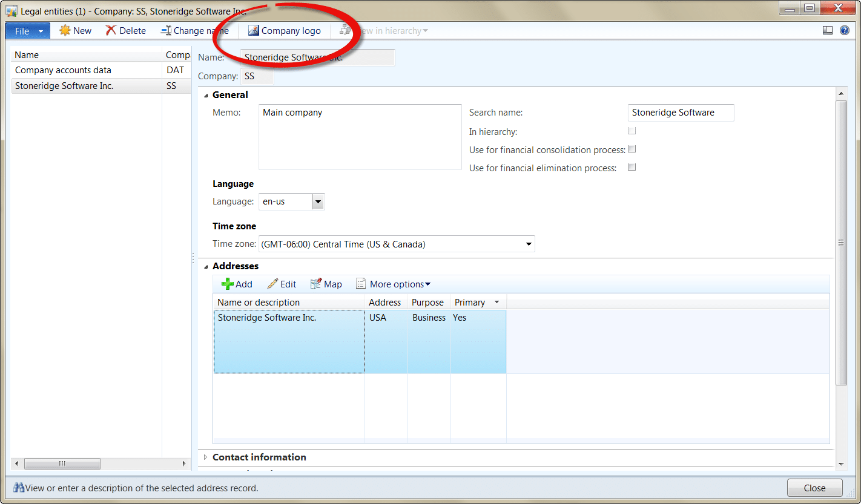861x504 pixels.
Task: Open the Time zone dropdown
Action: 529,244
